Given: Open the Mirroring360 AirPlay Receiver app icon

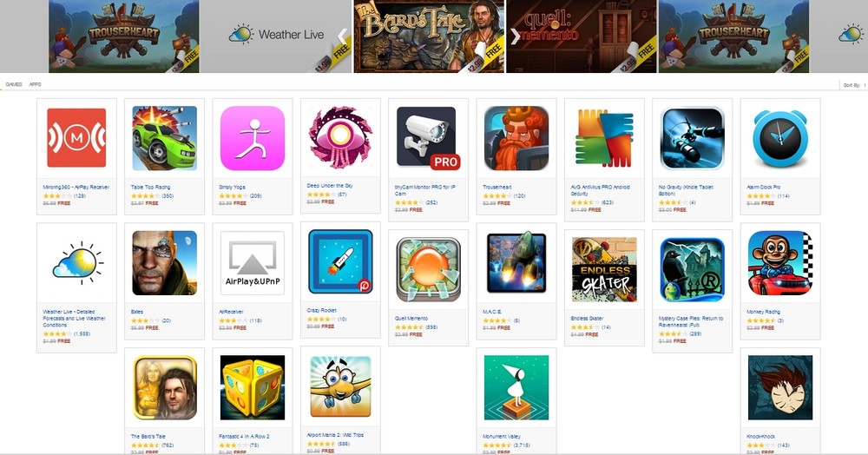Looking at the screenshot, I should pyautogui.click(x=76, y=138).
